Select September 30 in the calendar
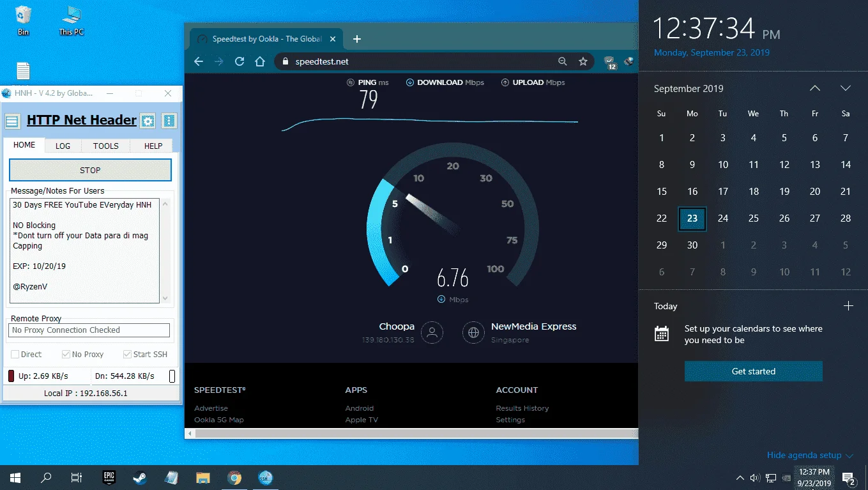 (692, 245)
